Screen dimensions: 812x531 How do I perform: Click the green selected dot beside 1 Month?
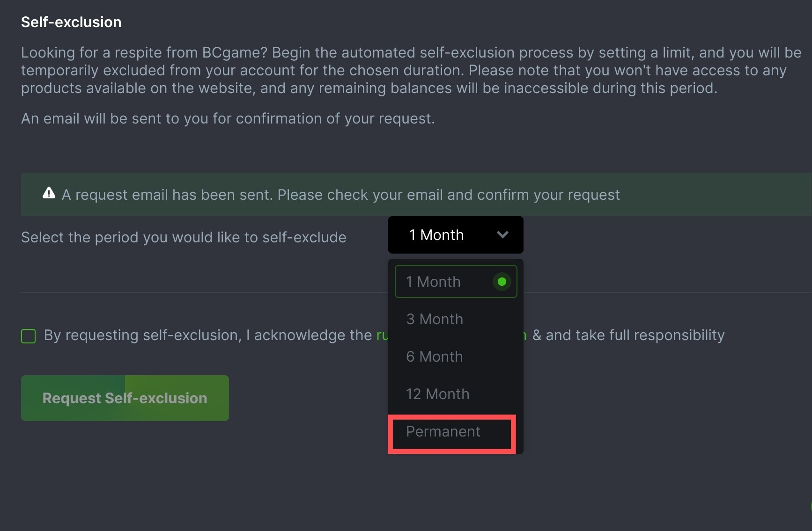[502, 282]
